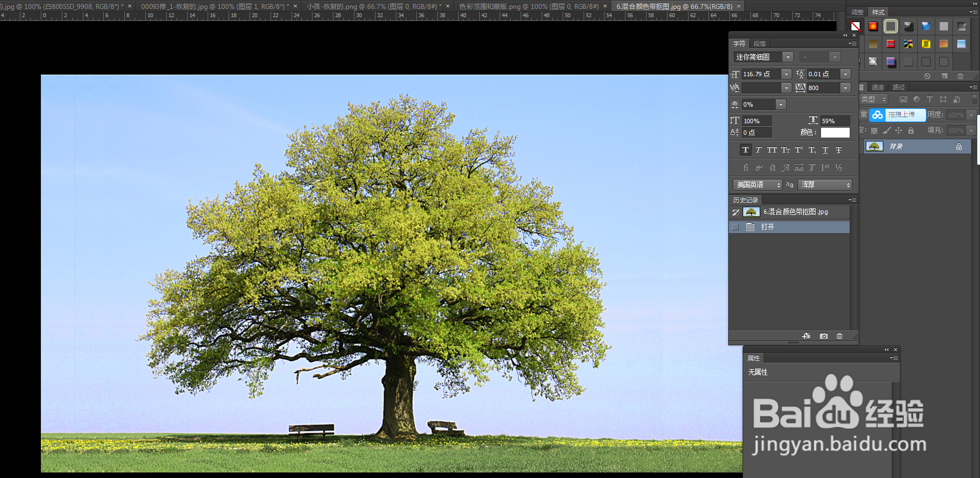Screen dimensions: 980x478
Task: Set history brush source on 打开 state
Action: pyautogui.click(x=735, y=227)
